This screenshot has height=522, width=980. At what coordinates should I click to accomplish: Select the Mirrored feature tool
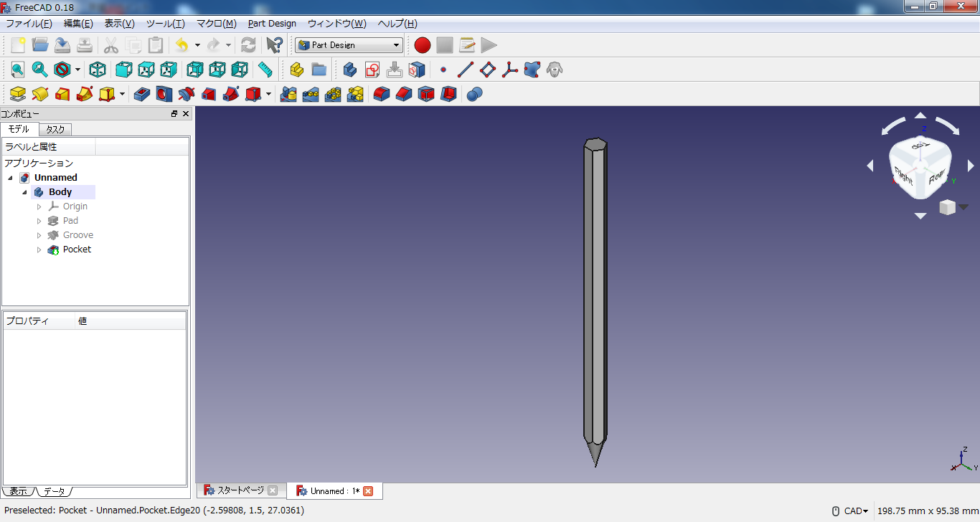pyautogui.click(x=288, y=94)
